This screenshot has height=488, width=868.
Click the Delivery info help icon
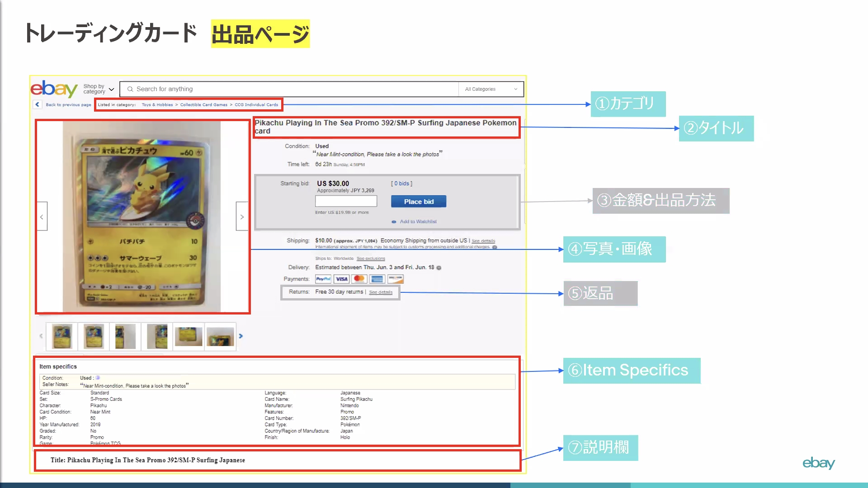click(x=439, y=268)
